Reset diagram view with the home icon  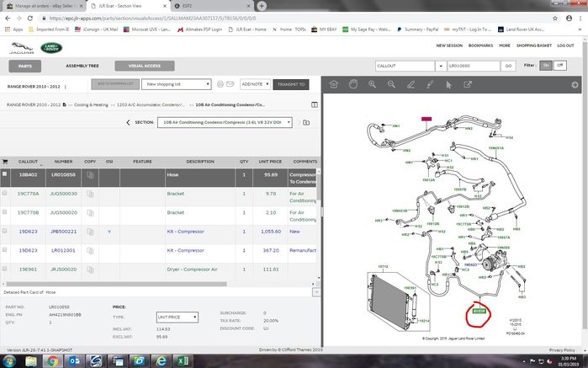click(333, 84)
